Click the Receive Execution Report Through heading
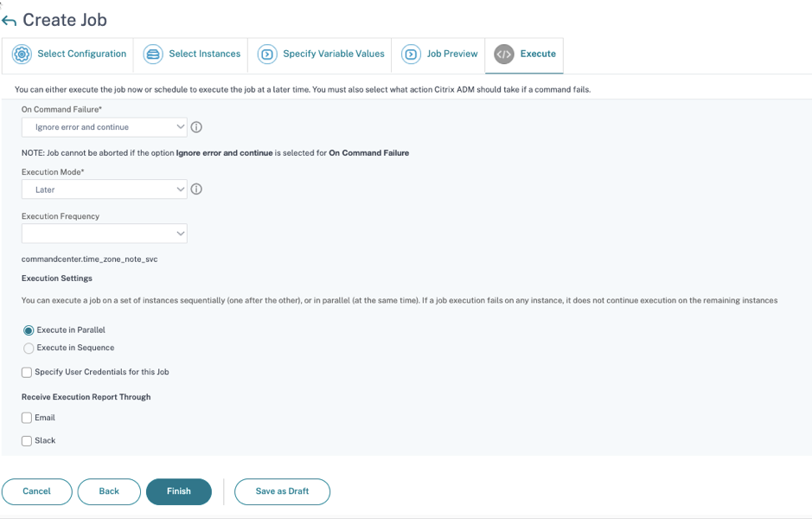The width and height of the screenshot is (812, 519). [86, 397]
